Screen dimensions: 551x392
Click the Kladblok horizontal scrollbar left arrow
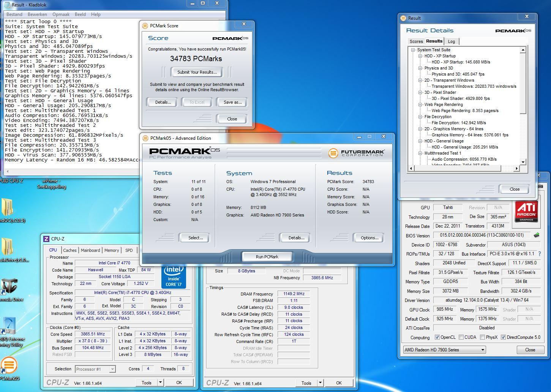click(8, 171)
